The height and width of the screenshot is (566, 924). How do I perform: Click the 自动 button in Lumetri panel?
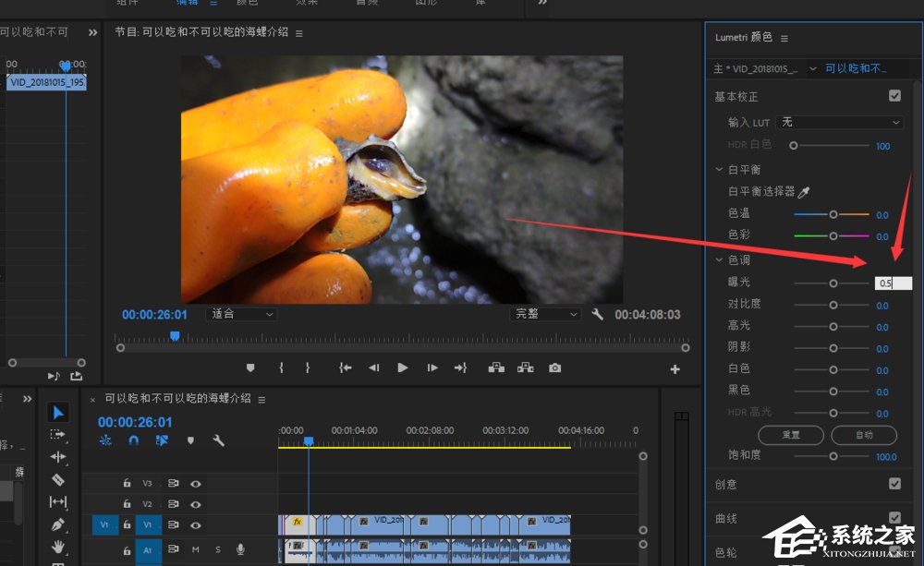(x=864, y=435)
